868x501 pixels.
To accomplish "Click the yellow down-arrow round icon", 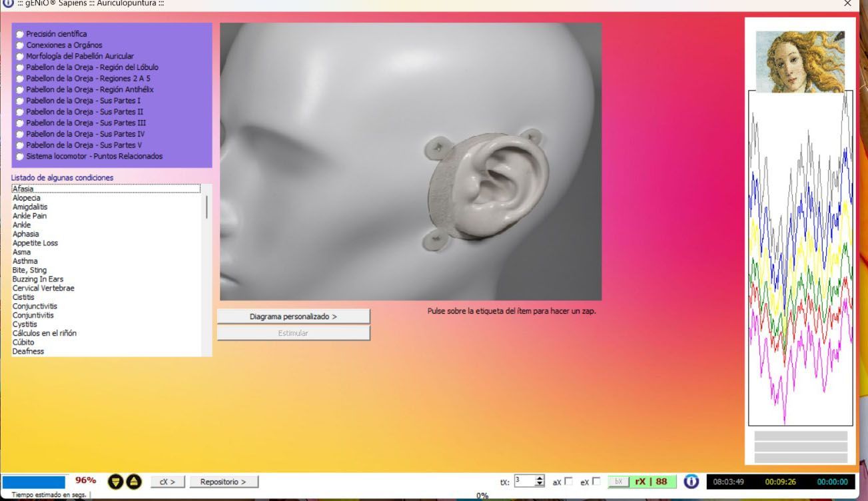I will 115,481.
